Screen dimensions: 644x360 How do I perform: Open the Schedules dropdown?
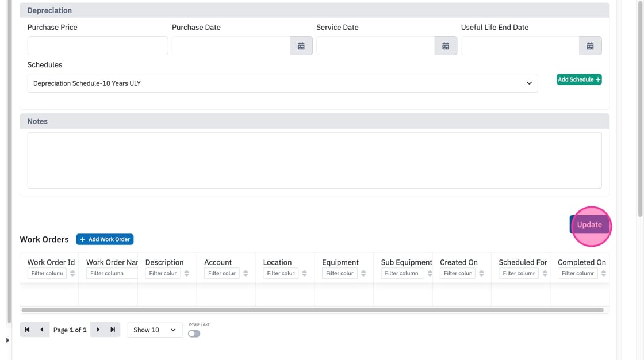pyautogui.click(x=282, y=83)
